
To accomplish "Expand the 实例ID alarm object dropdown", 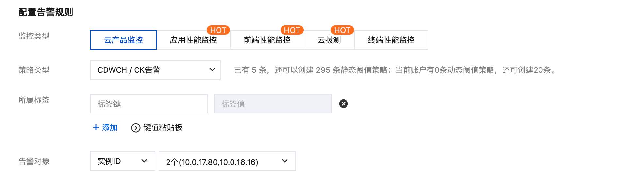I will pyautogui.click(x=123, y=161).
